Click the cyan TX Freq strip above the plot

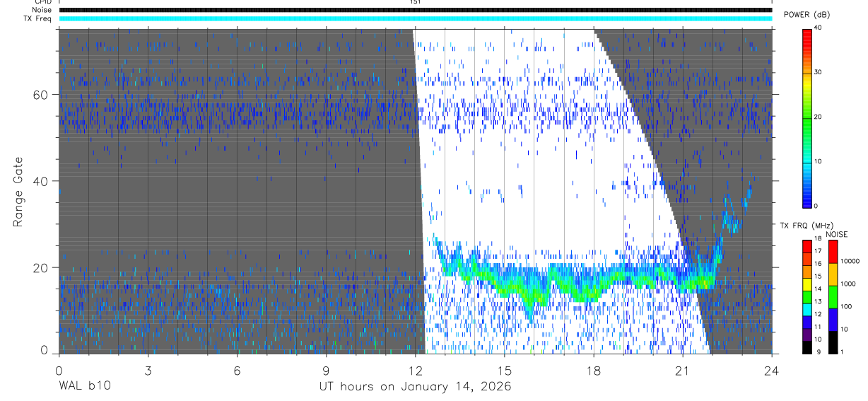pyautogui.click(x=416, y=18)
